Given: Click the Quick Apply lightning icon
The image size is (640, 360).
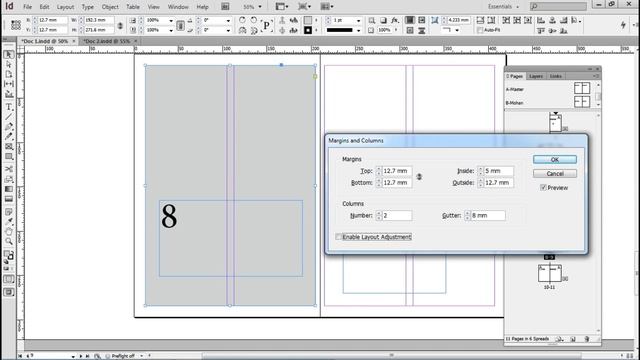Looking at the screenshot, I should (x=623, y=25).
